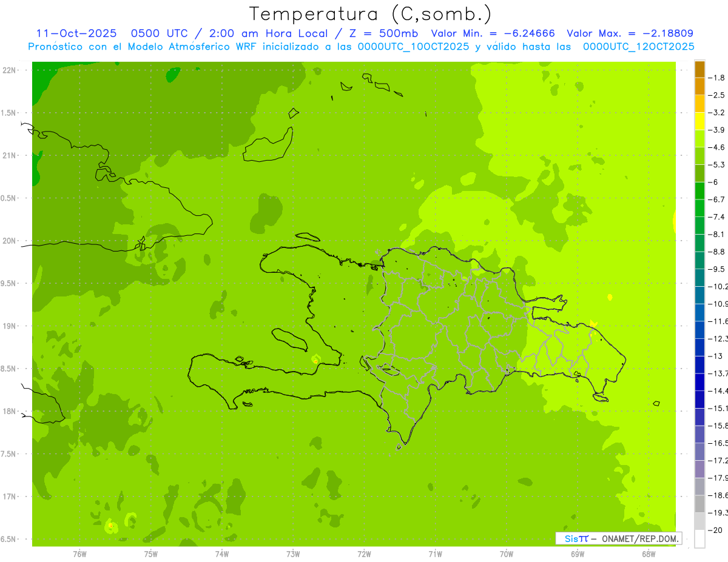
Task: Click the '22N' latitude label
Action: click(x=10, y=70)
